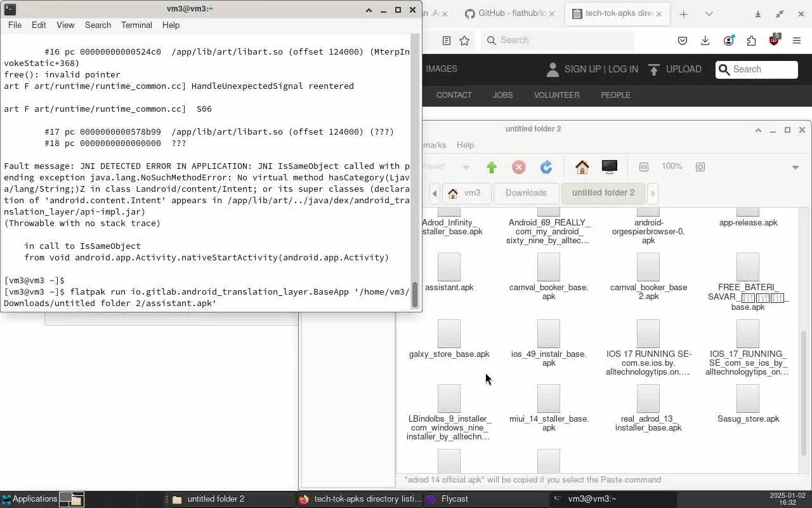The height and width of the screenshot is (508, 812).
Task: Open the VOLUNTEER link
Action: pos(556,95)
